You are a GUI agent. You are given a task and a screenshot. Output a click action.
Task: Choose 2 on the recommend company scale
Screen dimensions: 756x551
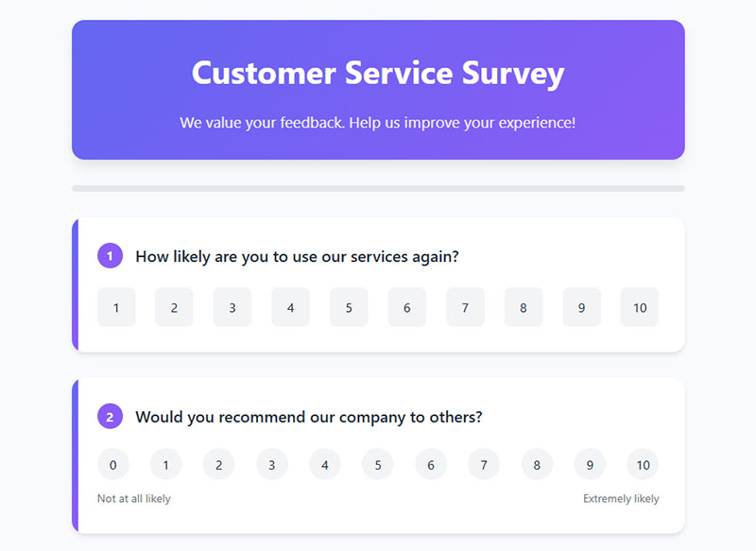pyautogui.click(x=219, y=464)
